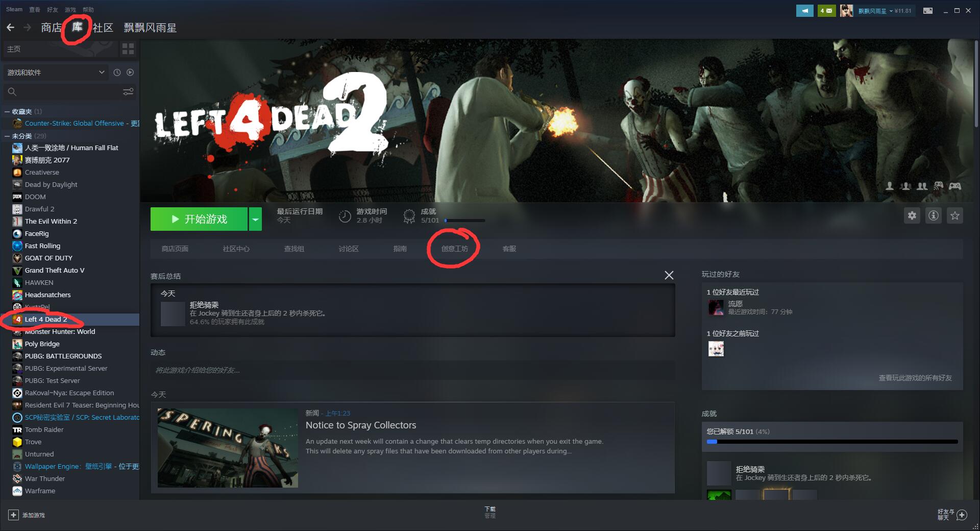Select Warframe in the game list
Image resolution: width=980 pixels, height=531 pixels.
pos(70,491)
